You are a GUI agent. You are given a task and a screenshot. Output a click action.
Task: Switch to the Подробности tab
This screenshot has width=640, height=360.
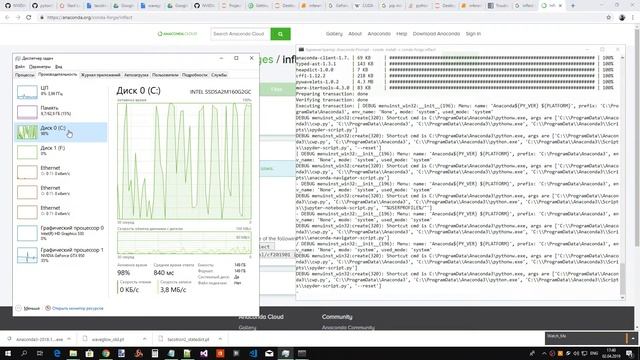(x=195, y=75)
